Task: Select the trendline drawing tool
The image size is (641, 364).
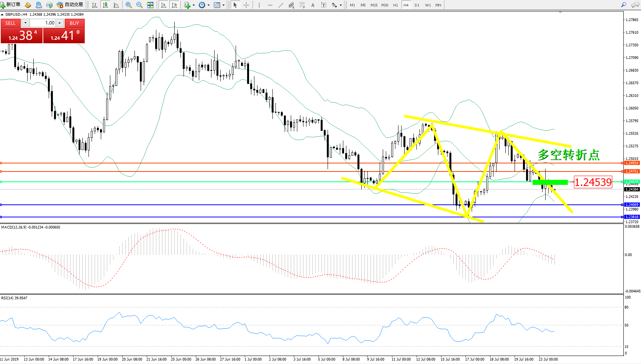Action: click(x=281, y=5)
